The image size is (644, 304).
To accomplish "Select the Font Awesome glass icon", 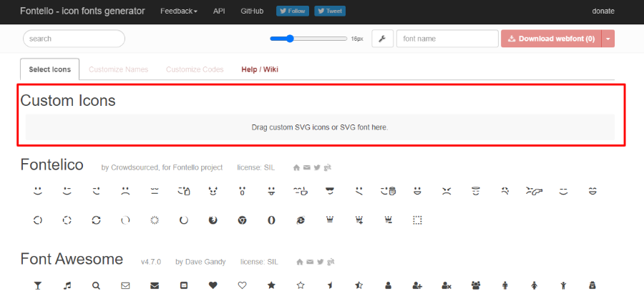I will click(x=38, y=285).
